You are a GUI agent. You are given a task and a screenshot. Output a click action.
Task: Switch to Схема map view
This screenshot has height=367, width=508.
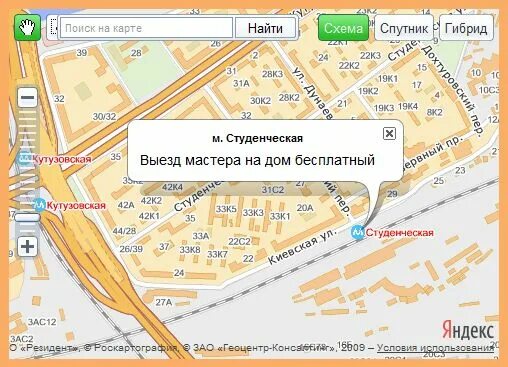tap(343, 28)
